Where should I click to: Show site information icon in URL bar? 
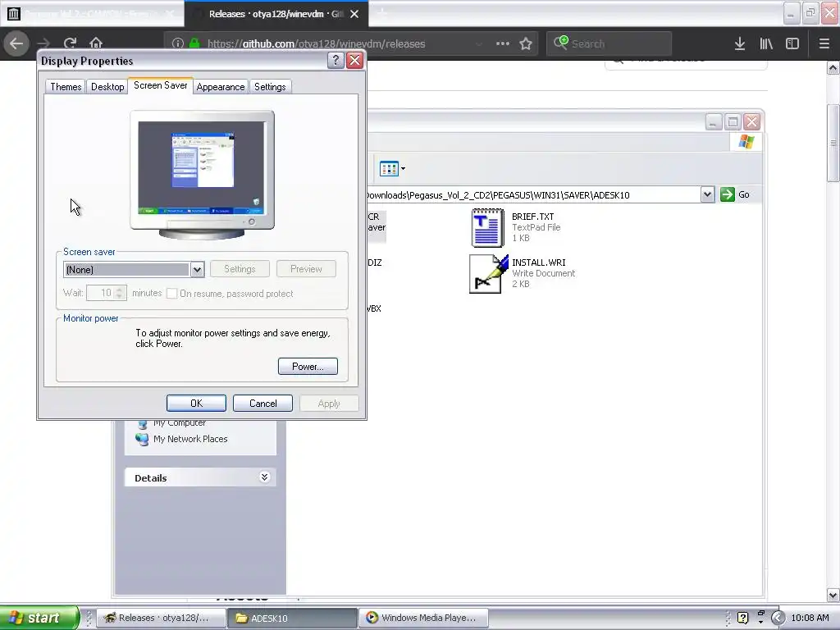pos(178,43)
